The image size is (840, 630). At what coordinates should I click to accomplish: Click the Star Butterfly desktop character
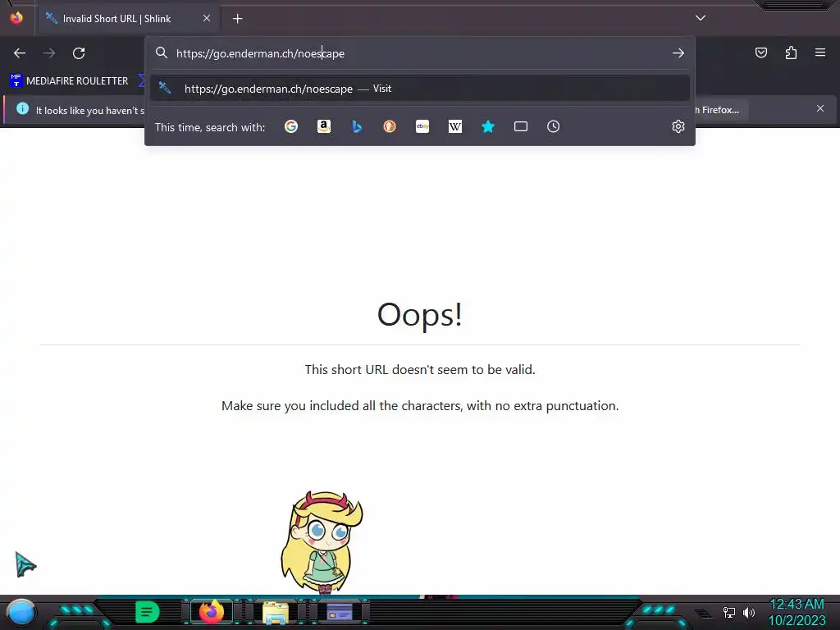click(x=322, y=542)
